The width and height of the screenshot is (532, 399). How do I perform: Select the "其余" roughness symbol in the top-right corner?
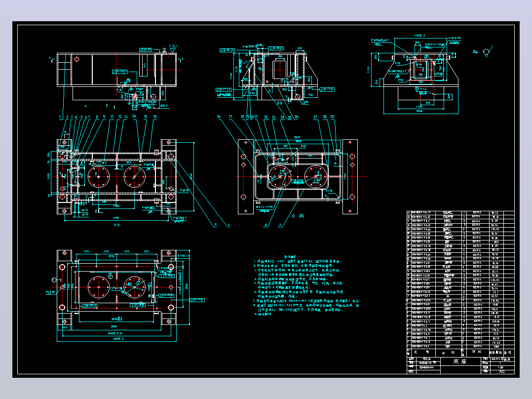coord(483,52)
